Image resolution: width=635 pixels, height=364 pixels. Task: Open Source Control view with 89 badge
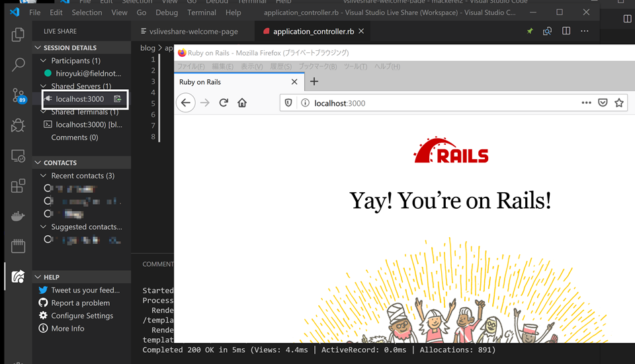(19, 95)
